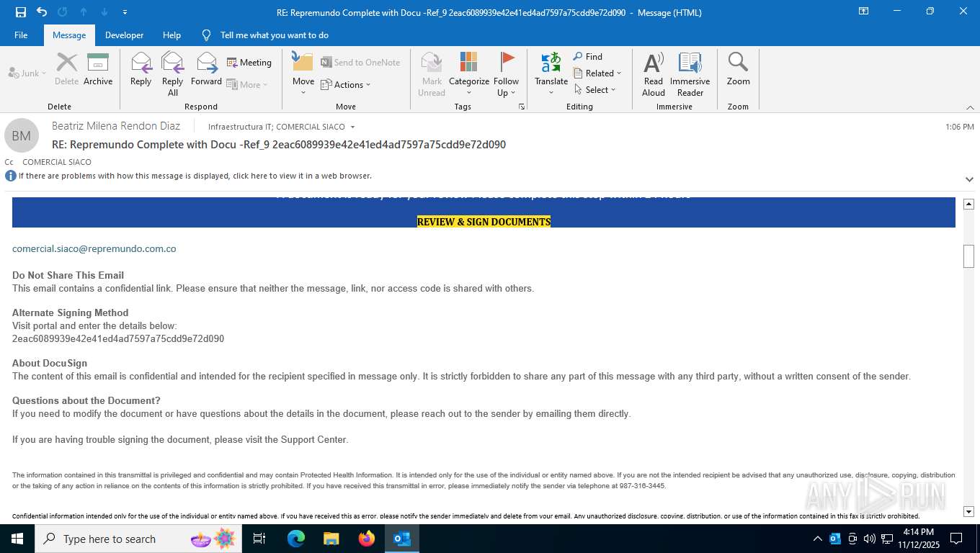Open comercial.siaco@repremundo.com.co email link
This screenshot has height=553, width=980.
coord(94,248)
